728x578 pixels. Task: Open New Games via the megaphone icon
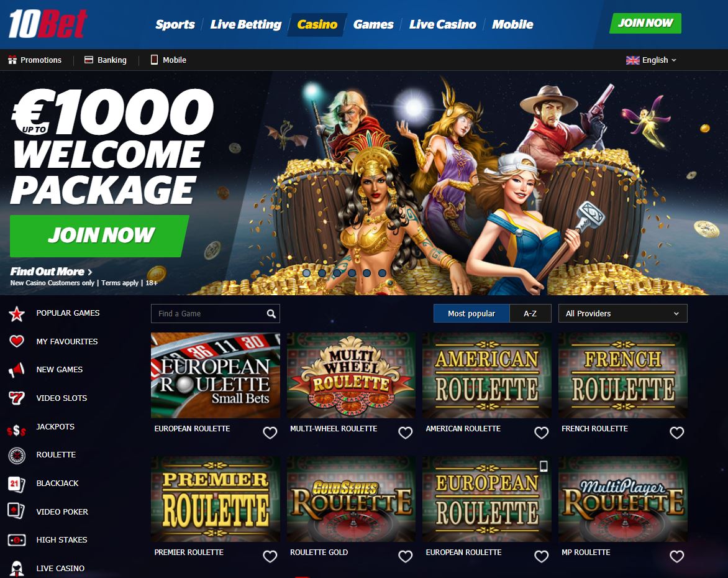(x=16, y=370)
